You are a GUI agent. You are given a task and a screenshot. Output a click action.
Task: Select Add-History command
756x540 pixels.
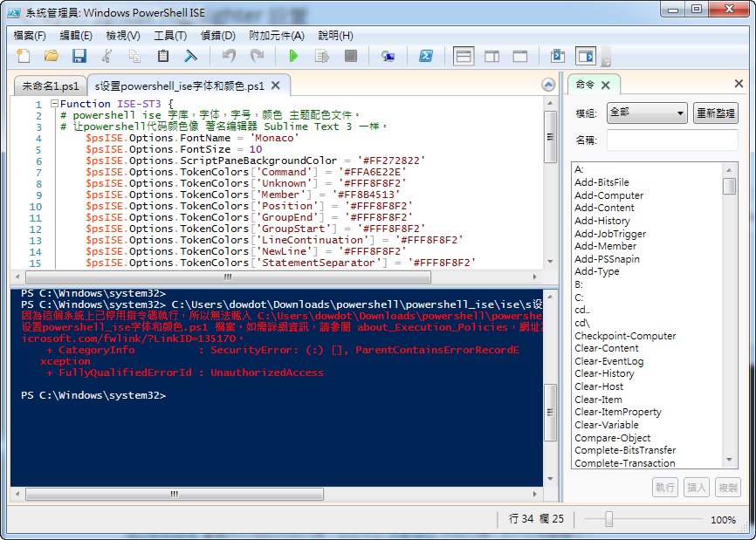click(x=602, y=221)
